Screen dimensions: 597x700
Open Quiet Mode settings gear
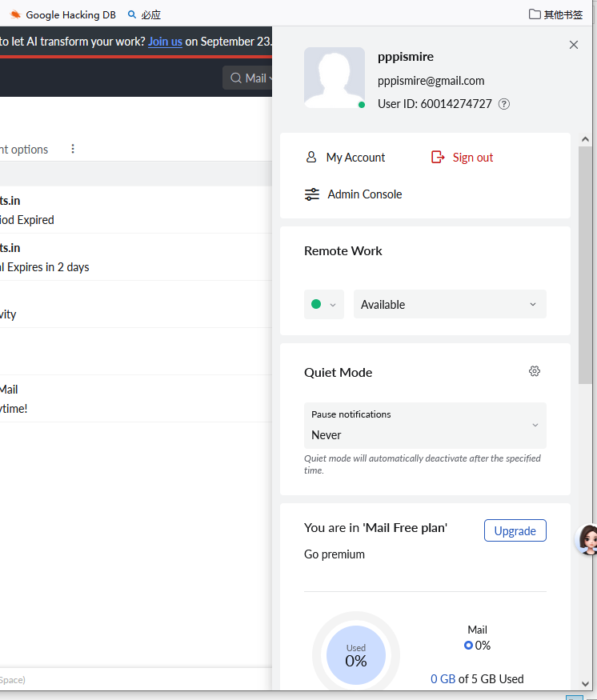[x=534, y=371]
